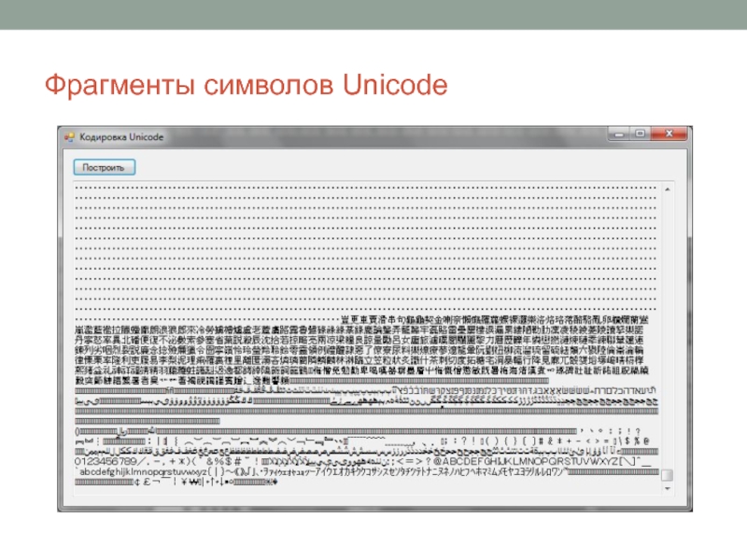
Task: Click the scrollbar up arrow
Action: click(x=668, y=189)
